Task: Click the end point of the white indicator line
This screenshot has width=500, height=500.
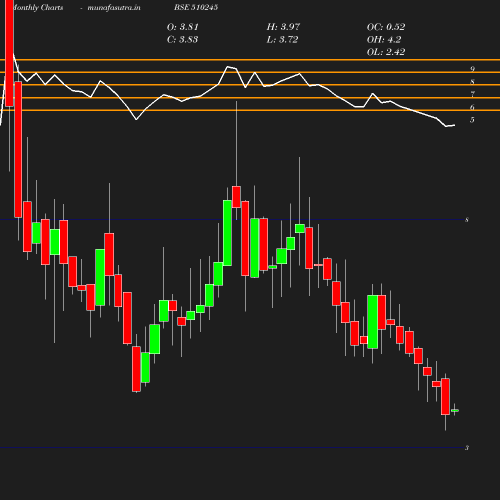Action: 455,125
